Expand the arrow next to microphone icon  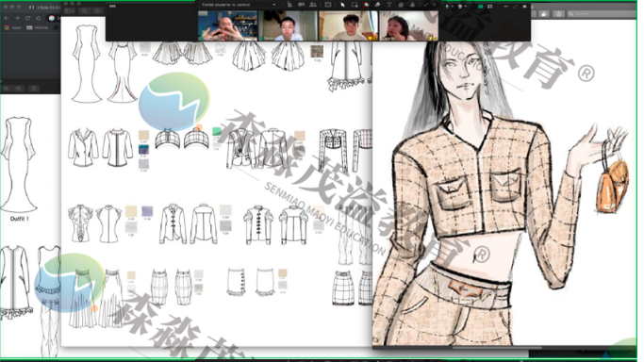pos(453,7)
